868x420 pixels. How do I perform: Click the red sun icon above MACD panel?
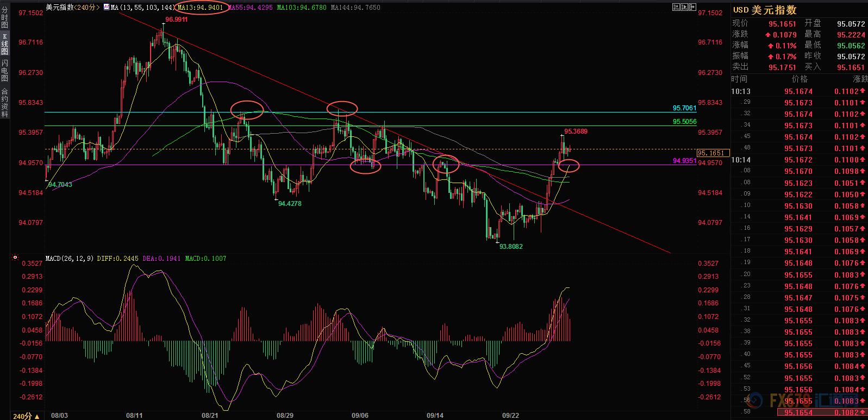pos(15,258)
